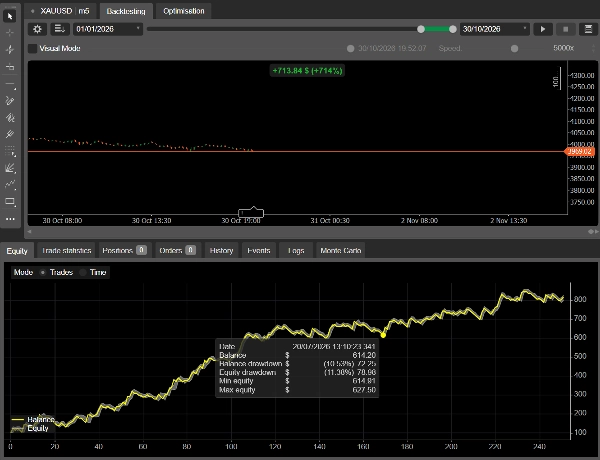Click the 2 Nov 08:00 time axis label
The width and height of the screenshot is (600, 460).
pos(419,221)
